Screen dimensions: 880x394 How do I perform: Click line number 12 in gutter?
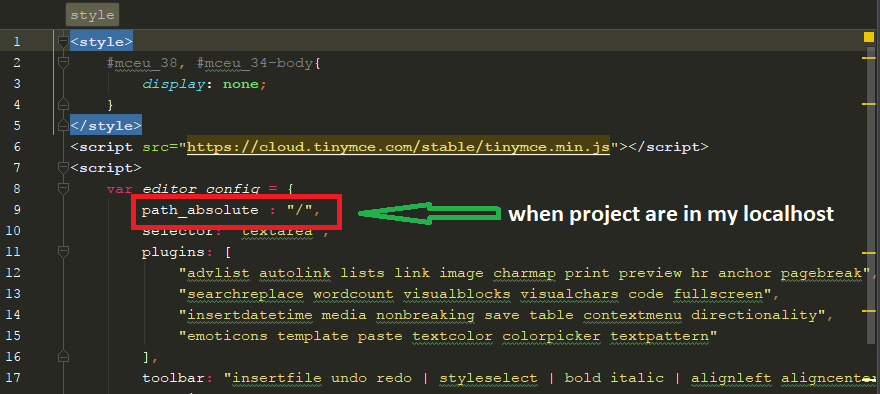pyautogui.click(x=12, y=273)
